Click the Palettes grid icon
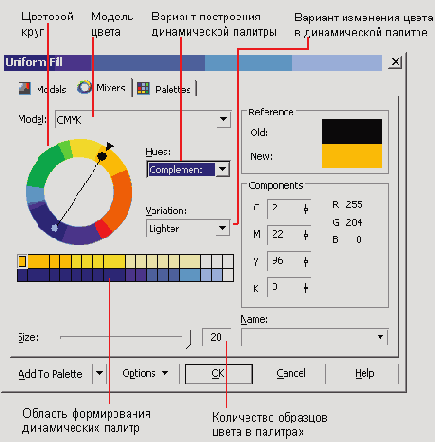The height and width of the screenshot is (442, 435). 143,89
